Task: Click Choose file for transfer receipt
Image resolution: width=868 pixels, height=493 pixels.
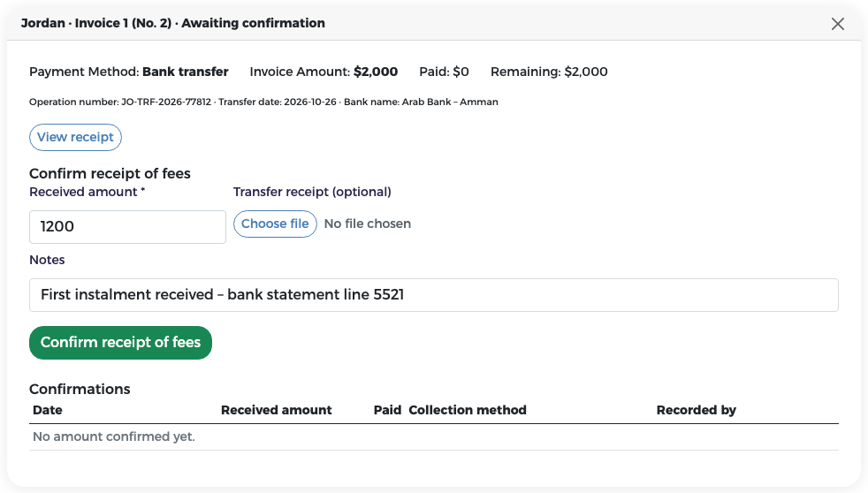Action: click(x=275, y=224)
